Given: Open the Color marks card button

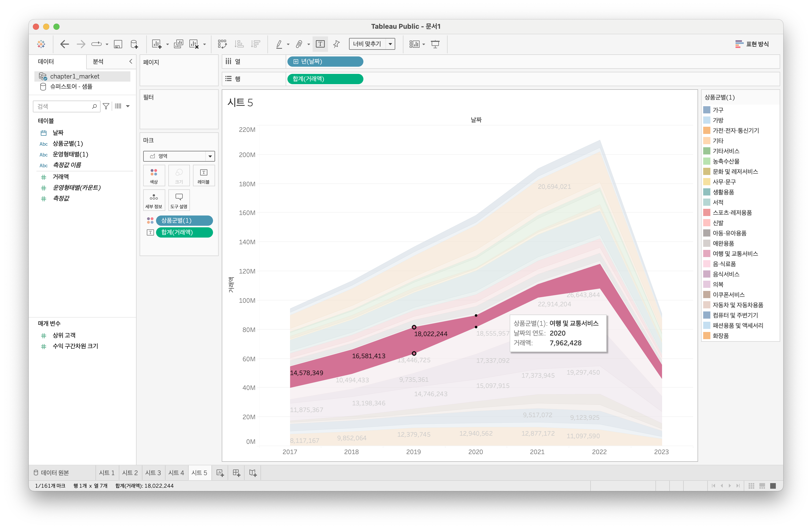Looking at the screenshot, I should pyautogui.click(x=154, y=175).
